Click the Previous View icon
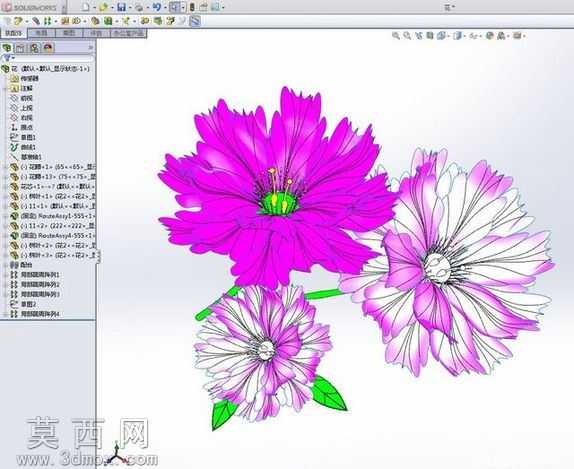This screenshot has width=574, height=469. (419, 36)
